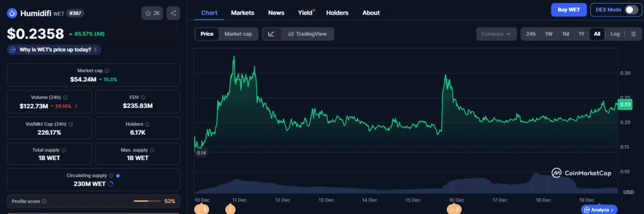Click the Buy WET button
The height and width of the screenshot is (214, 644).
[569, 10]
